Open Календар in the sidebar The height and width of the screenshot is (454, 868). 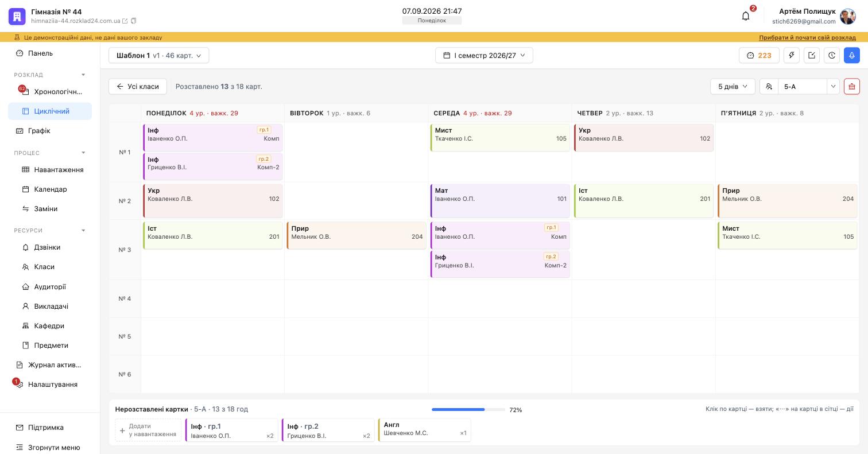(50, 189)
